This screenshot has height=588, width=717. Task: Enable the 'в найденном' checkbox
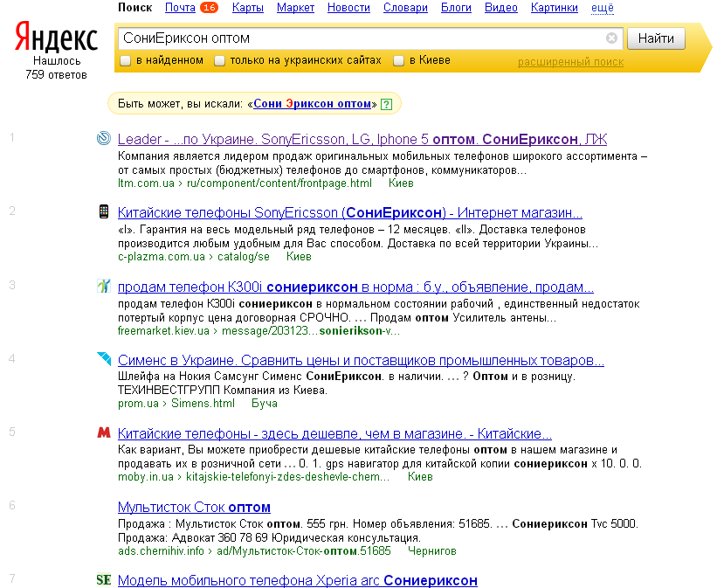[x=125, y=60]
